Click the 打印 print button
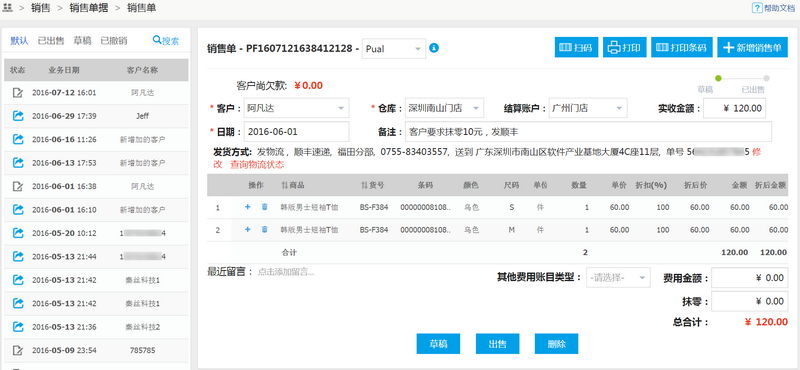 625,47
